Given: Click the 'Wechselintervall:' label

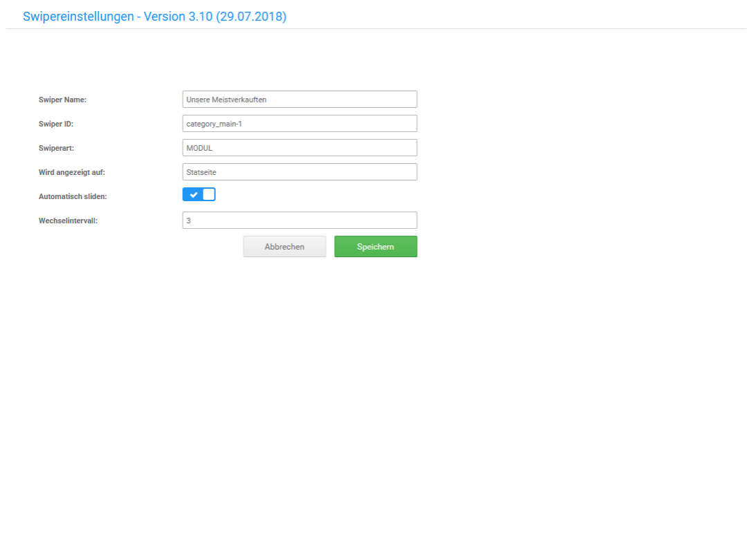Looking at the screenshot, I should [68, 221].
